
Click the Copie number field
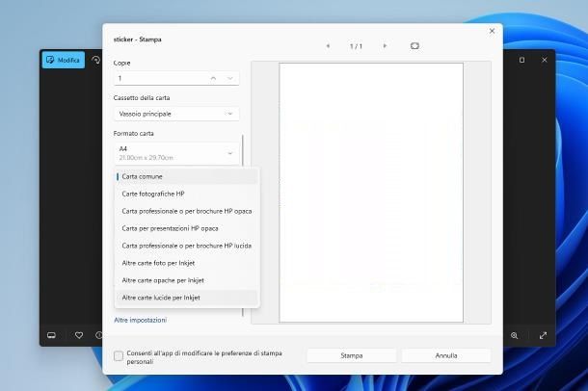click(x=176, y=78)
